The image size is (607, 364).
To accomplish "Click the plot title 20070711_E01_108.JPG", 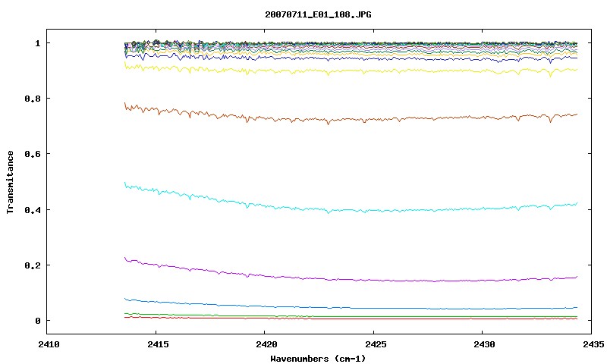I will click(318, 14).
